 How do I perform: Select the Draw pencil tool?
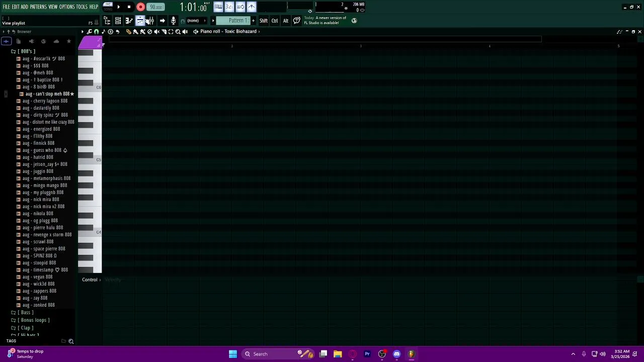tap(128, 31)
